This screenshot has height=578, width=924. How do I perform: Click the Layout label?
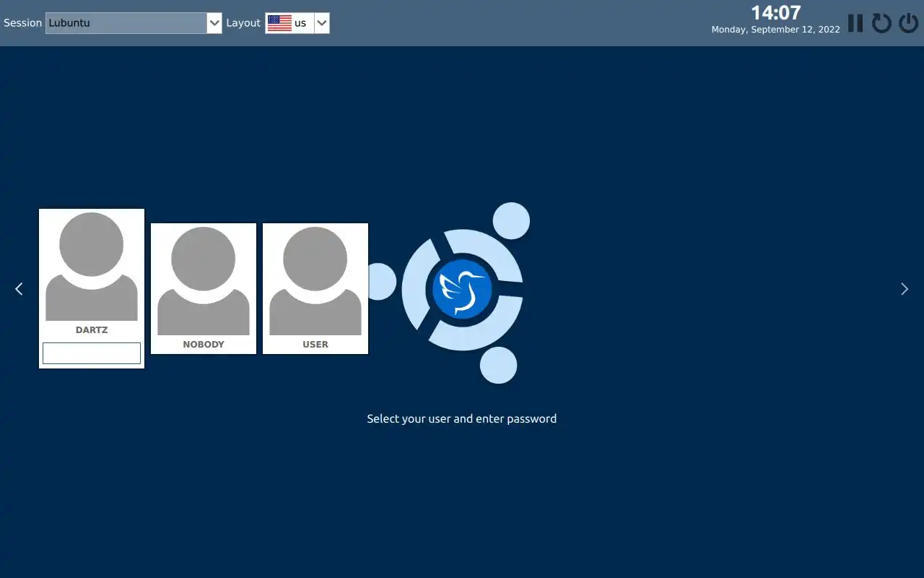tap(243, 23)
